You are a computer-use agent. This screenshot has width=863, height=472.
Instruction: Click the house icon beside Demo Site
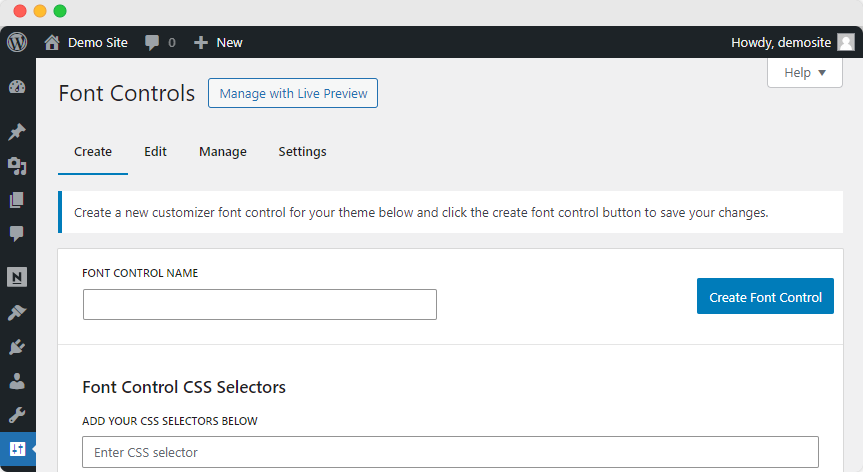52,42
